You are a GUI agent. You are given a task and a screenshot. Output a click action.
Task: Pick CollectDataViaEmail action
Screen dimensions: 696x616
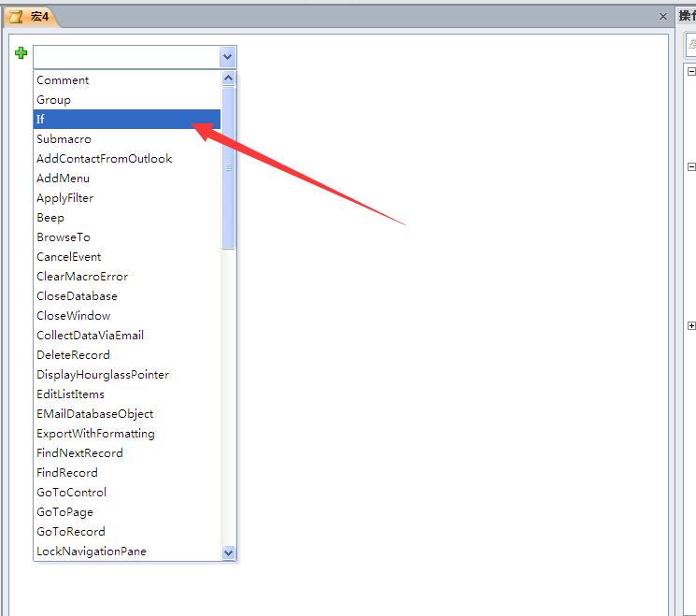coord(126,336)
